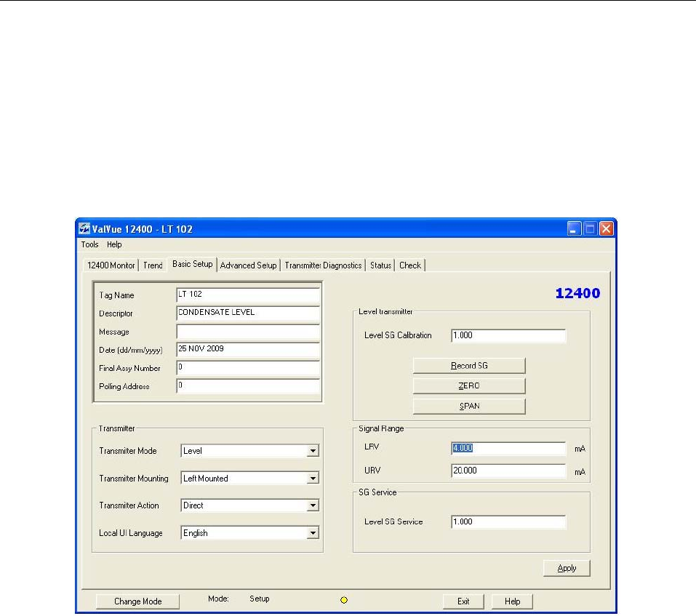696x616 pixels.
Task: Click the Polling Address field
Action: click(248, 385)
